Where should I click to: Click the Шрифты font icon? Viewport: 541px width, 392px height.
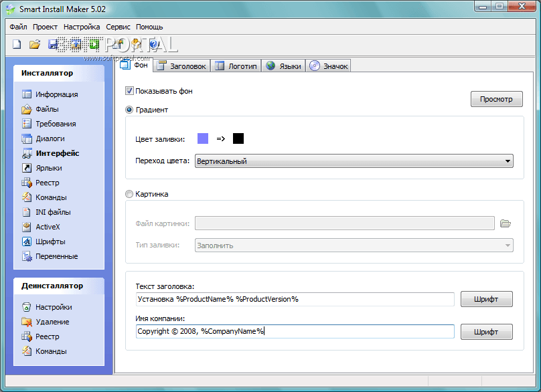click(27, 241)
